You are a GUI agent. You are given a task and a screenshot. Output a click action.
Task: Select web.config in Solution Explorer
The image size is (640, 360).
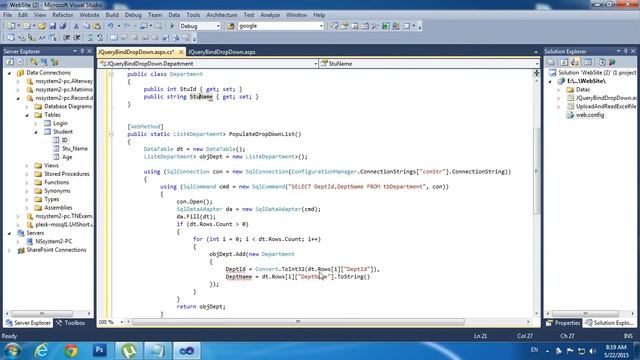[590, 115]
